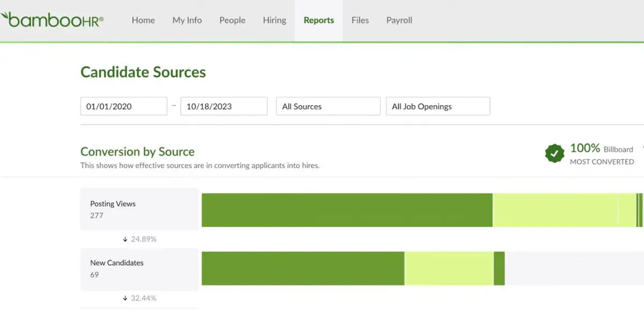Go to the Payroll tab

tap(399, 20)
